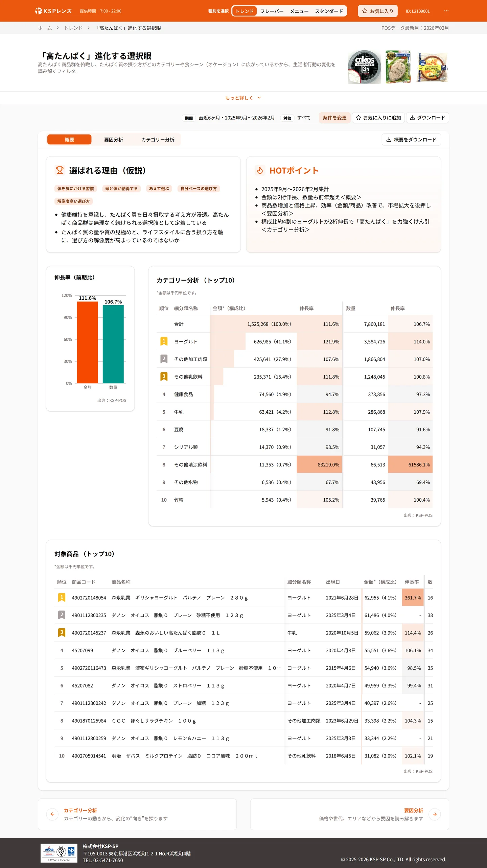
Task: Click the Oikos yogurt product thumbnail
Action: 364,67
